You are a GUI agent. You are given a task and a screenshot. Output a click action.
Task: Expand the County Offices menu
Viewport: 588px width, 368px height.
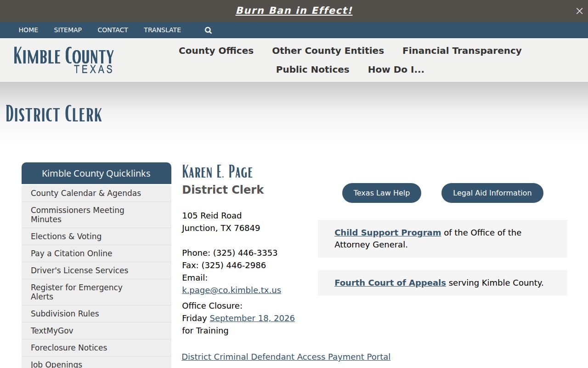216,51
